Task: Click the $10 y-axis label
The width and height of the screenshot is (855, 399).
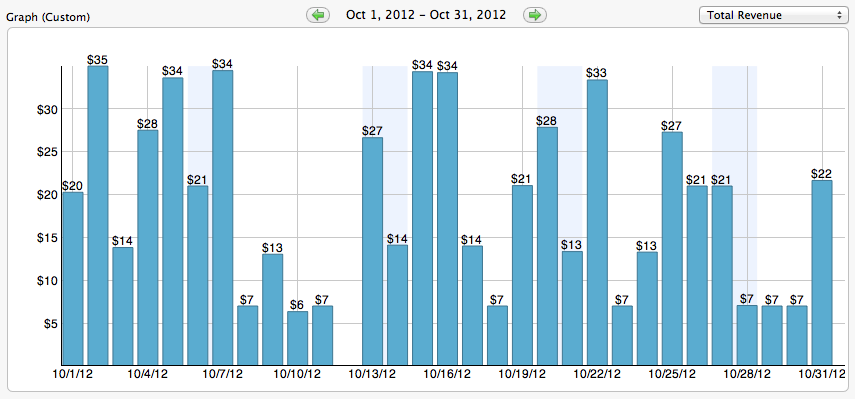Action: 47,281
